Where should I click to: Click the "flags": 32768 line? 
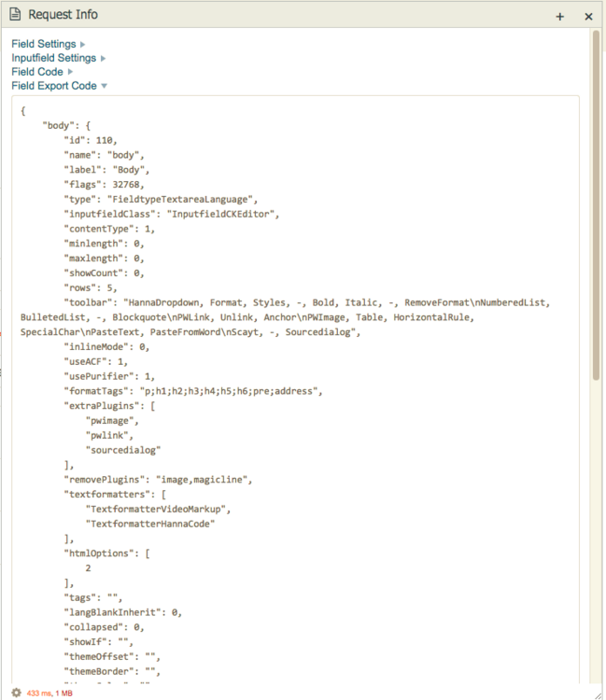104,185
